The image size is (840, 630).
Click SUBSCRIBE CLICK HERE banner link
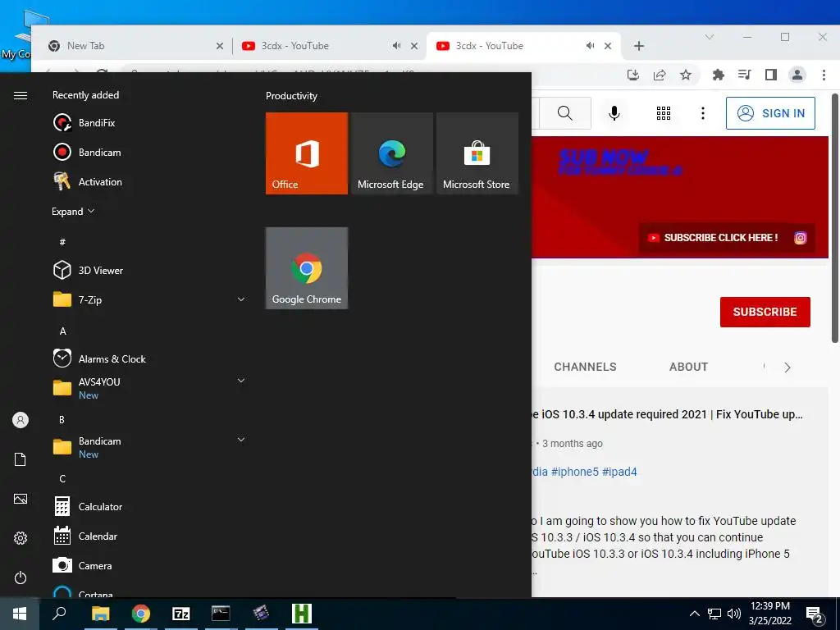pos(714,238)
